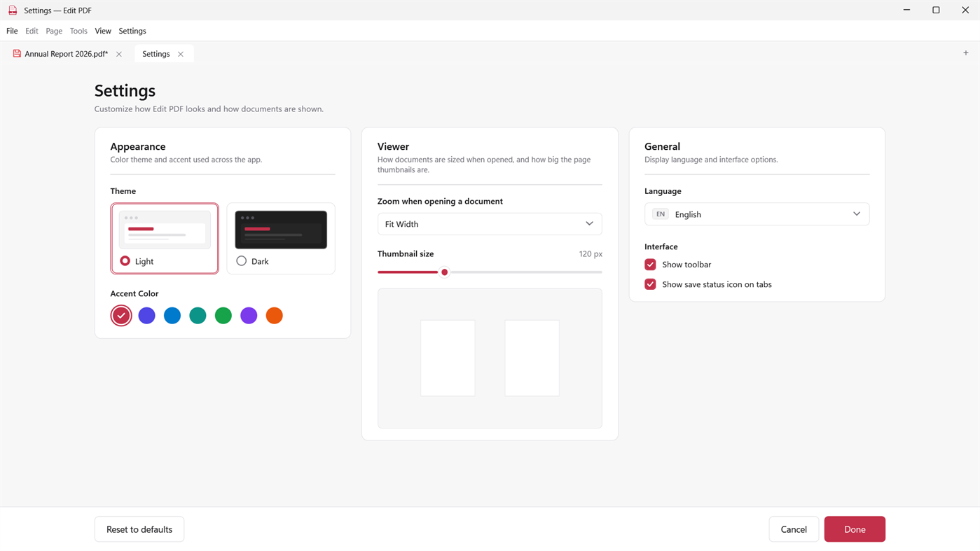
Task: Click the PDF file icon on Annual Report tab
Action: click(x=17, y=54)
